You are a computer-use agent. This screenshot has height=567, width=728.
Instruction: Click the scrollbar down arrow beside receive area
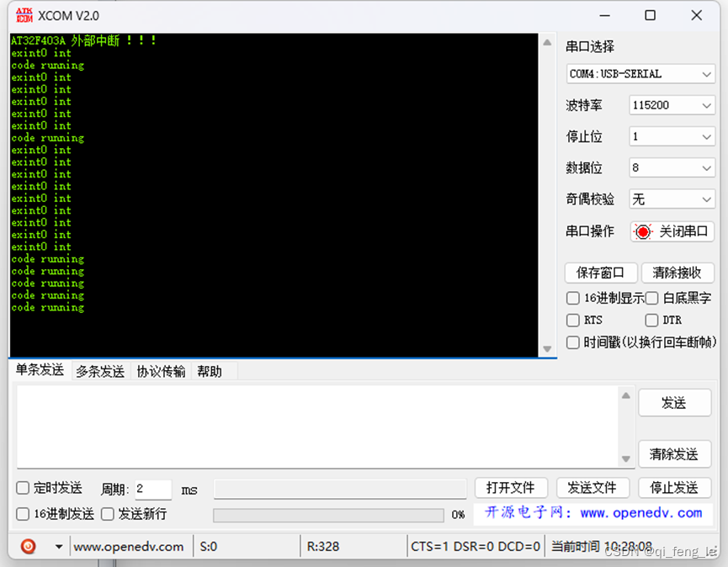click(548, 348)
